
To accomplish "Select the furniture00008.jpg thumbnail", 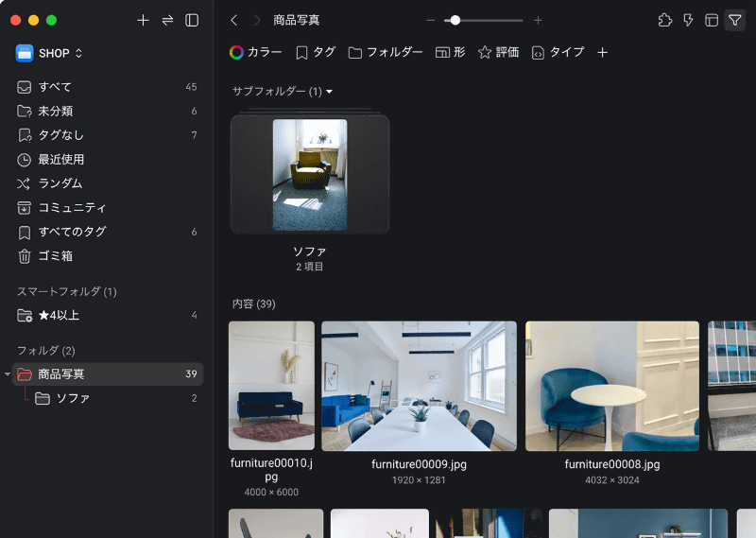I will pos(612,386).
